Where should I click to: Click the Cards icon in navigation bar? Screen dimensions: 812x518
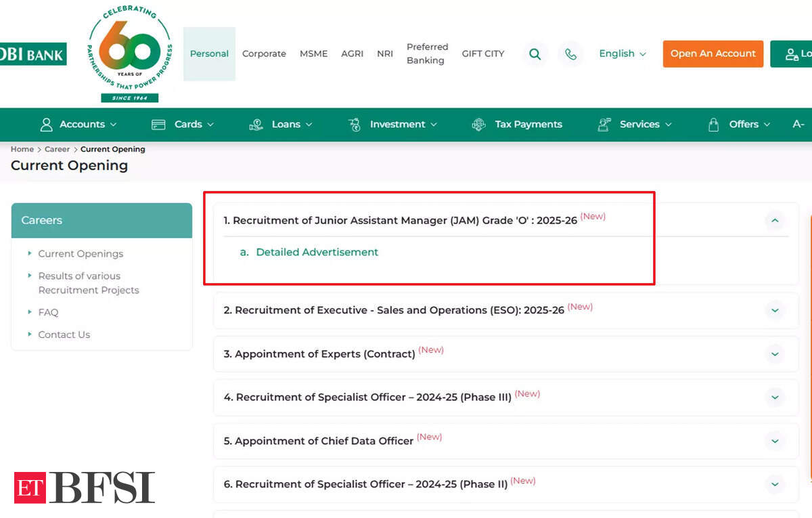[x=158, y=125]
